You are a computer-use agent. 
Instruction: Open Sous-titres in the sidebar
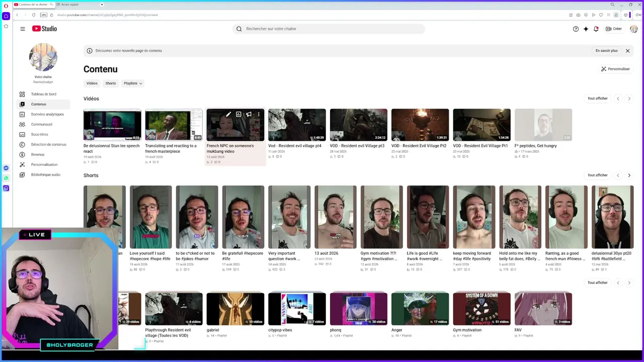tap(44, 134)
